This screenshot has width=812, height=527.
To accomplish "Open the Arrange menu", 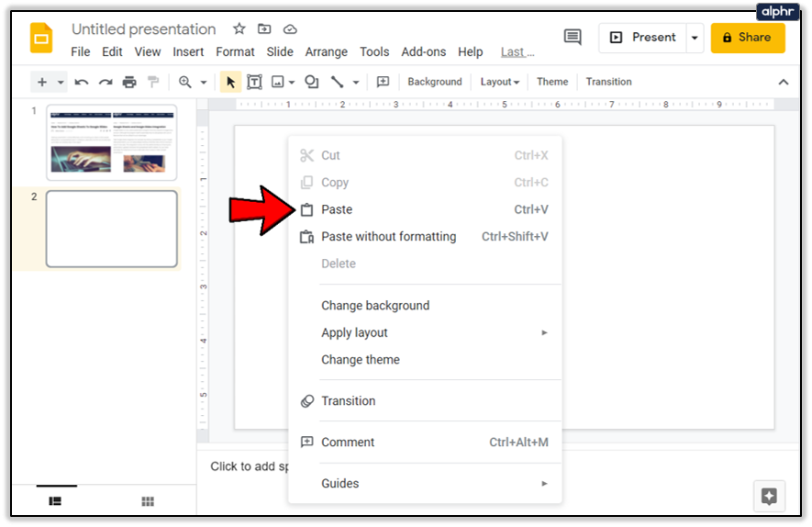I will (x=327, y=51).
